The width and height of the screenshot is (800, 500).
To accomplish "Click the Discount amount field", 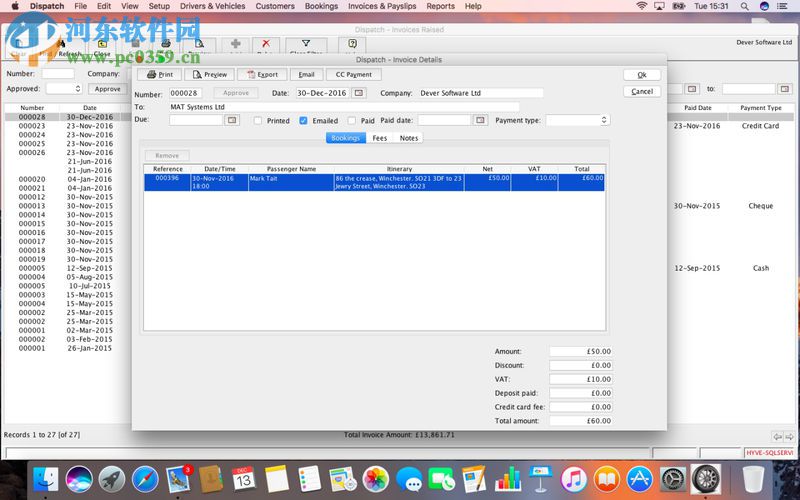I will pyautogui.click(x=581, y=365).
